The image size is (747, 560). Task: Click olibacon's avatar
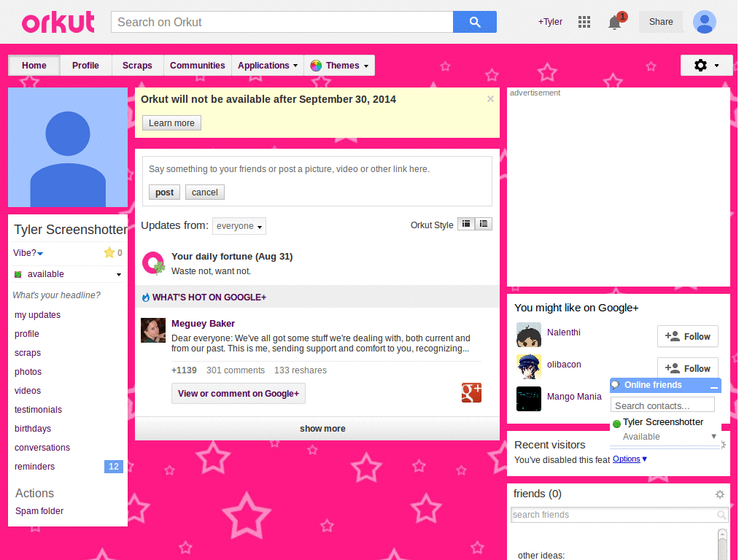coord(529,367)
